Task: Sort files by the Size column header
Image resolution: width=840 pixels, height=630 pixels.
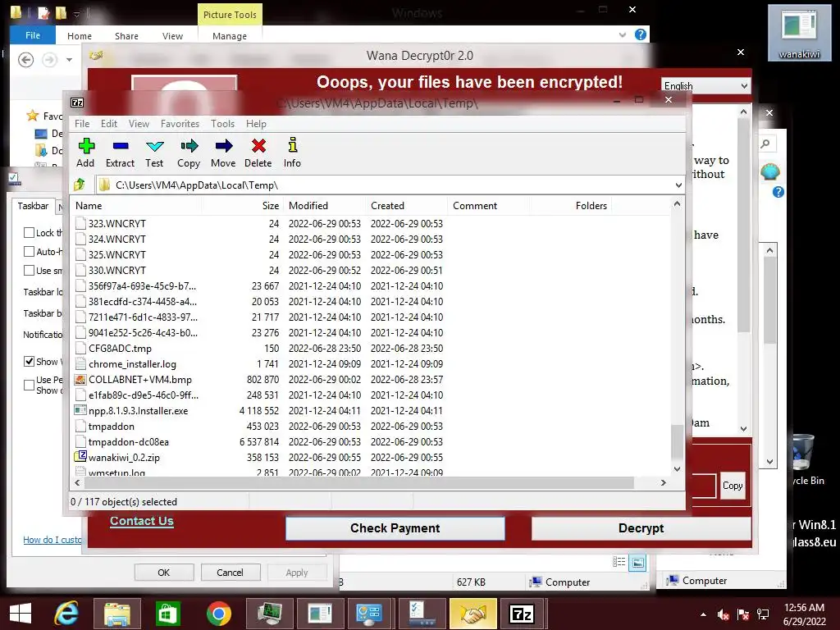Action: 241,206
